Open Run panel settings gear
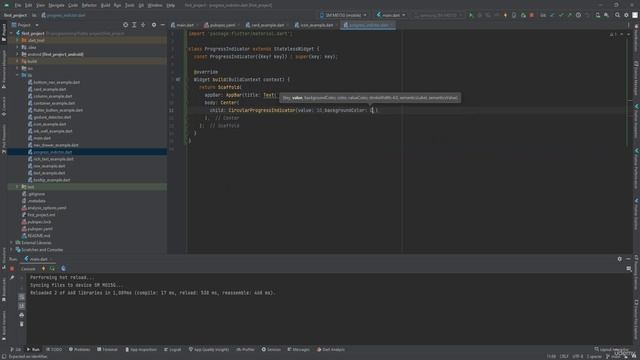640x360 pixels. [x=620, y=259]
